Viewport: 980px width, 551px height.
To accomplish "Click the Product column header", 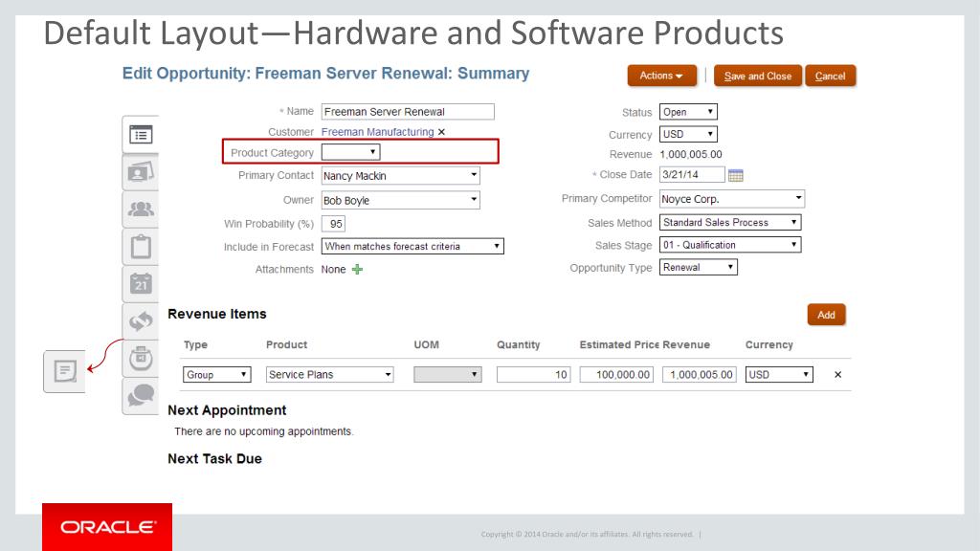I will (286, 344).
